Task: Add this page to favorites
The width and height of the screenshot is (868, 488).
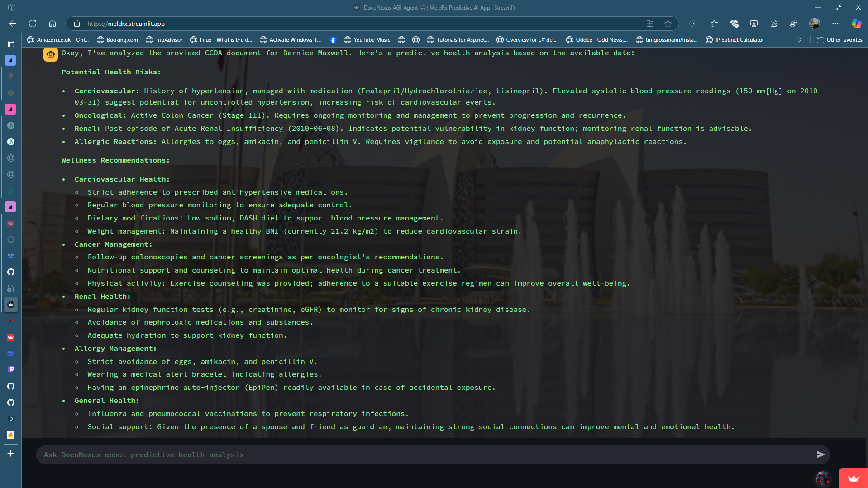Action: [x=668, y=24]
